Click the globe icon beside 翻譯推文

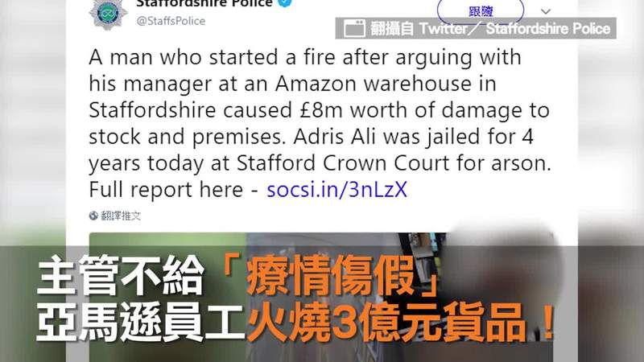93,216
